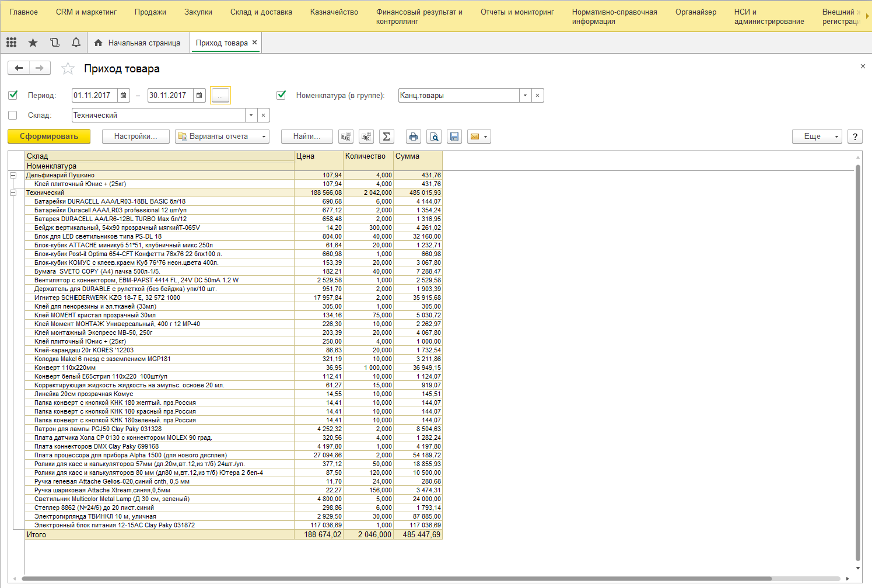
Task: Open the Органайзер section
Action: (696, 12)
